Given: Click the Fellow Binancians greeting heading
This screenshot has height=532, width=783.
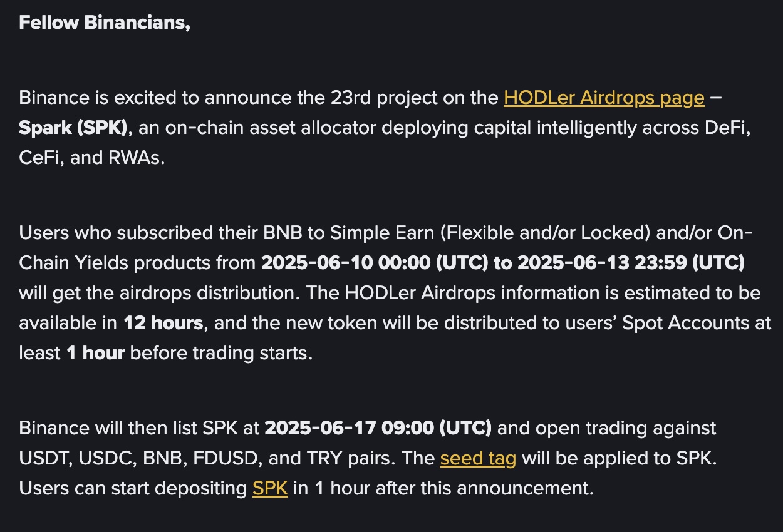Looking at the screenshot, I should (x=105, y=23).
